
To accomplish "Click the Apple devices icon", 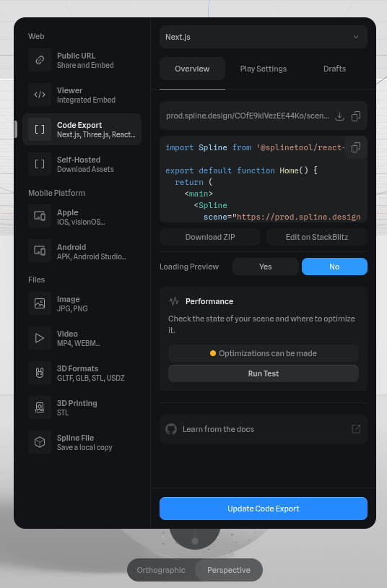I will [x=40, y=217].
